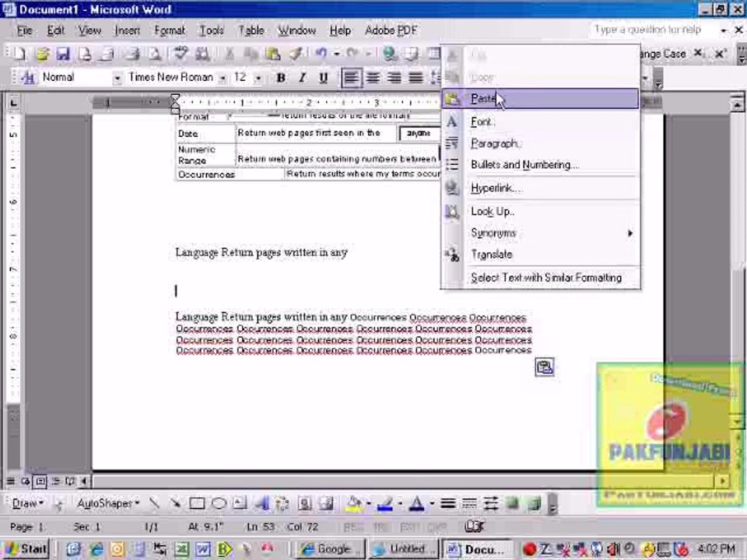Click the Fill Color paint bucket

(x=353, y=504)
